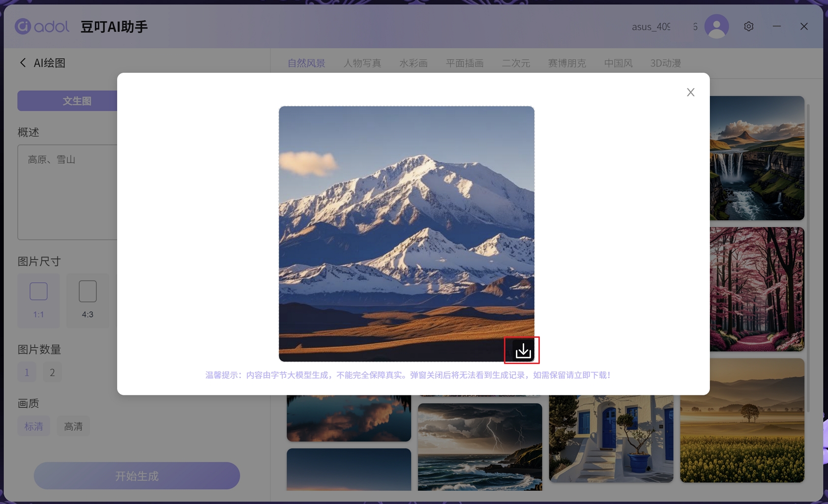Open the waterfall canyon thumbnail

757,158
